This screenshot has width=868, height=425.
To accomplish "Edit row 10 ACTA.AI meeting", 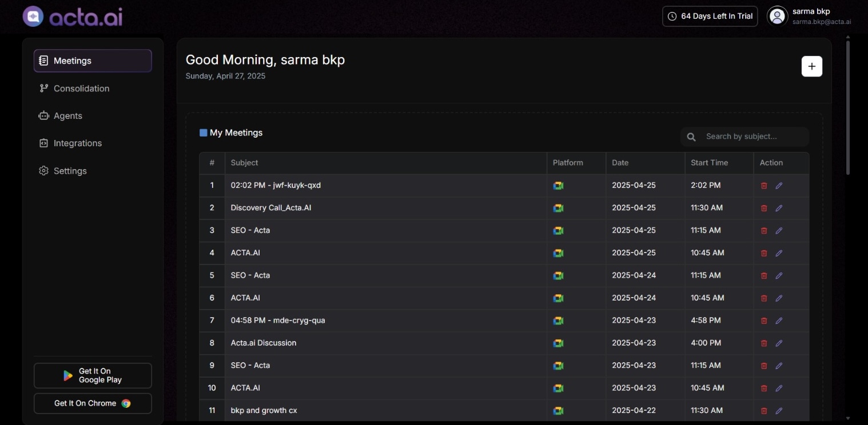I will point(779,388).
